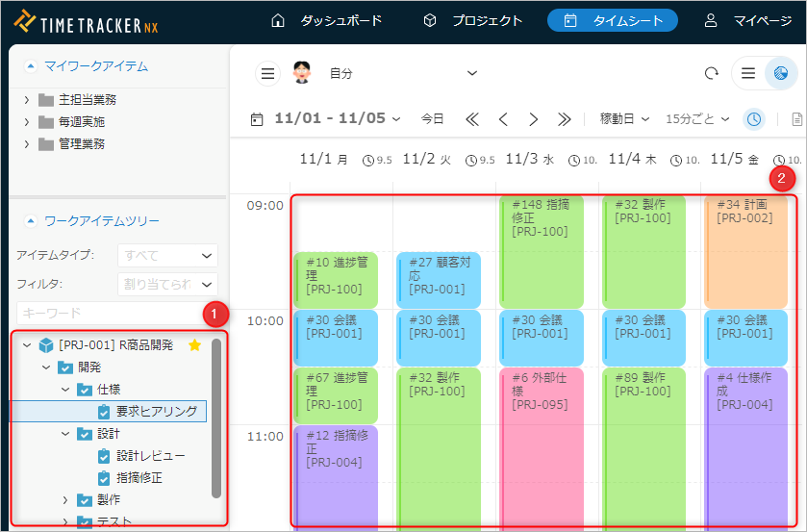Click the TimeTracker NX logo
Viewport: 807px width, 532px height.
[87, 21]
